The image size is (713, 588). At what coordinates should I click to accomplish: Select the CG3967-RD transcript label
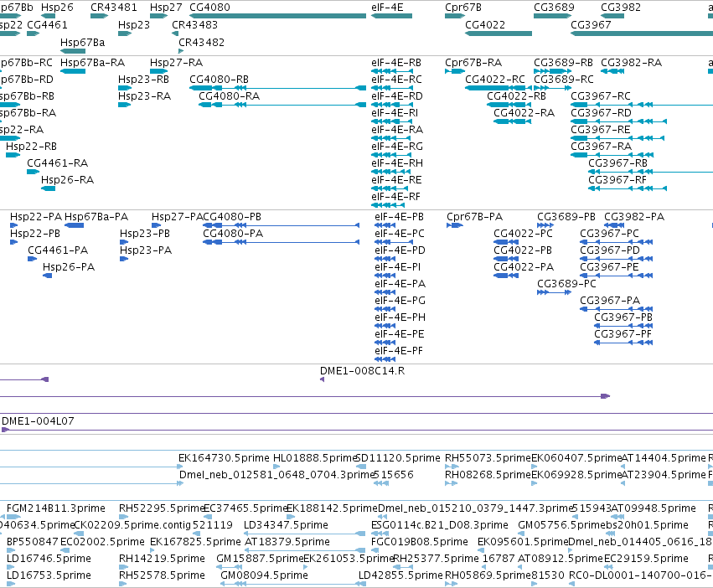(601, 113)
